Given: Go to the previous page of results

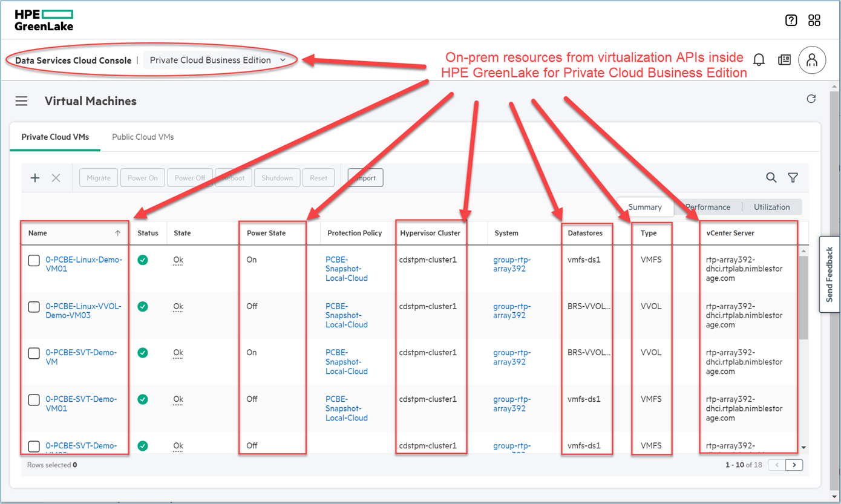Looking at the screenshot, I should point(777,465).
